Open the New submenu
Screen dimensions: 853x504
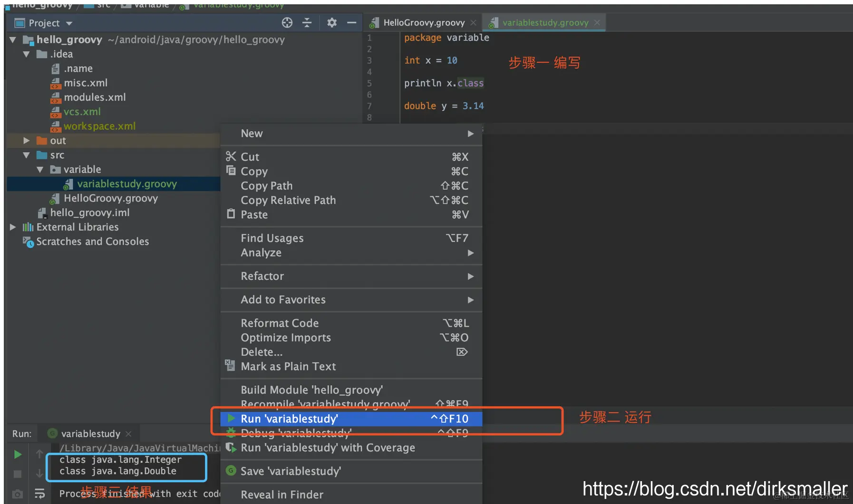(x=351, y=134)
